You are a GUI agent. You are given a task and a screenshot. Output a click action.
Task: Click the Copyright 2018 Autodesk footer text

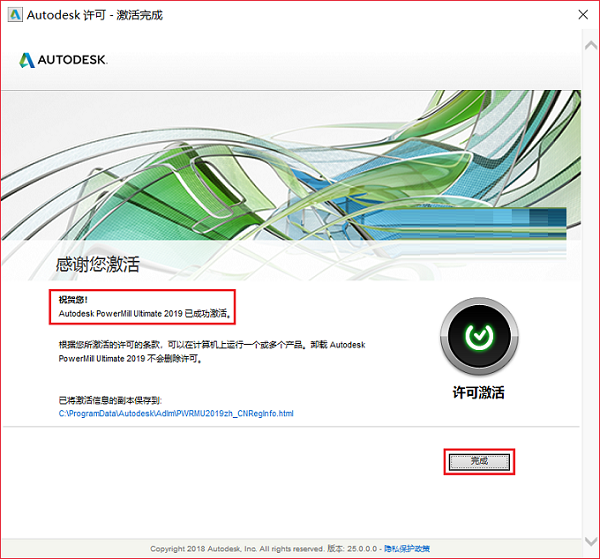(237, 549)
